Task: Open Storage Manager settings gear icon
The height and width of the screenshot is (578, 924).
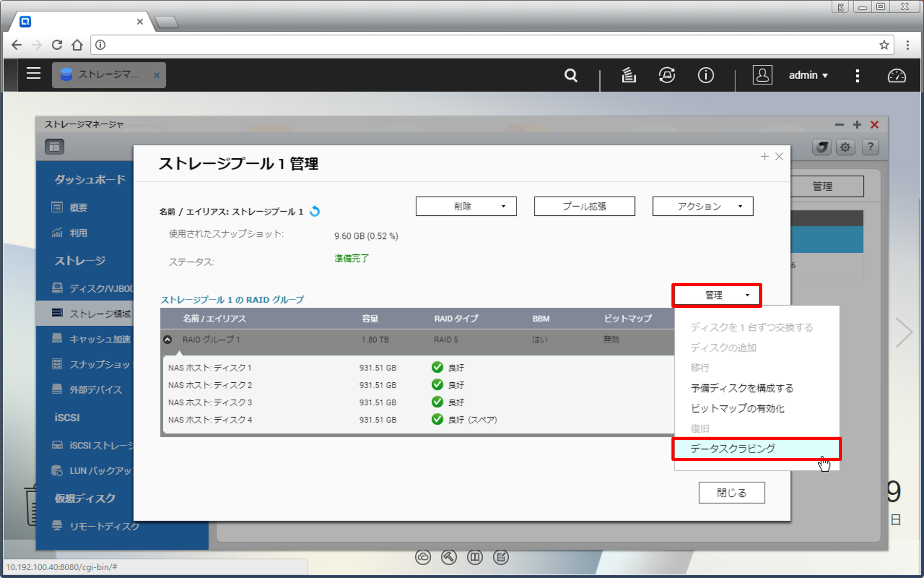Action: [845, 147]
